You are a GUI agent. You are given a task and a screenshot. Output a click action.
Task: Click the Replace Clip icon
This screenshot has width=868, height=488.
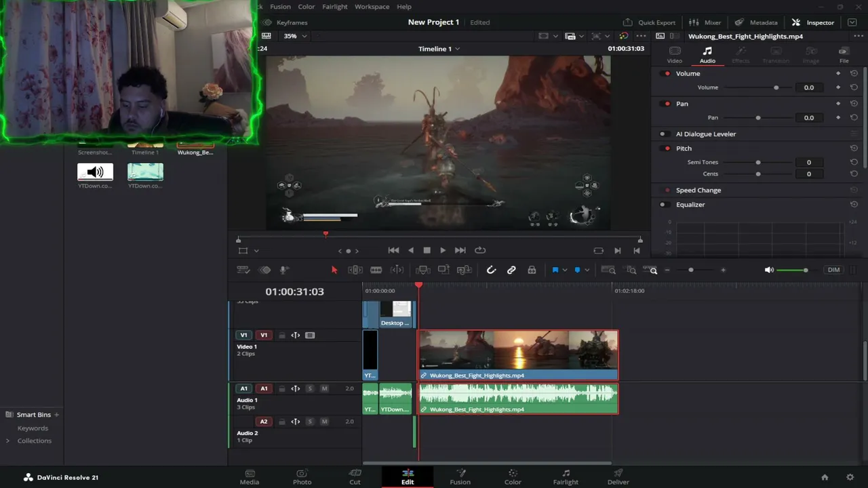coord(465,270)
